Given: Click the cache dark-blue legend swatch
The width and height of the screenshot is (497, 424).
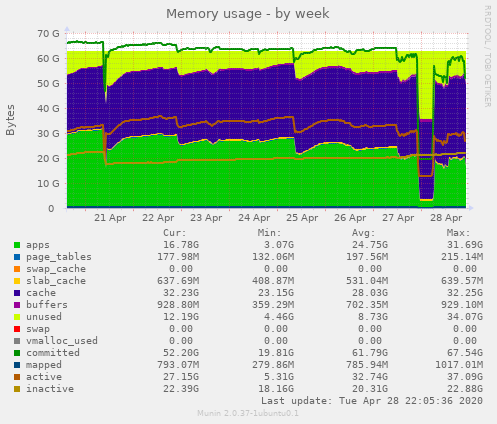Looking at the screenshot, I should (17, 293).
